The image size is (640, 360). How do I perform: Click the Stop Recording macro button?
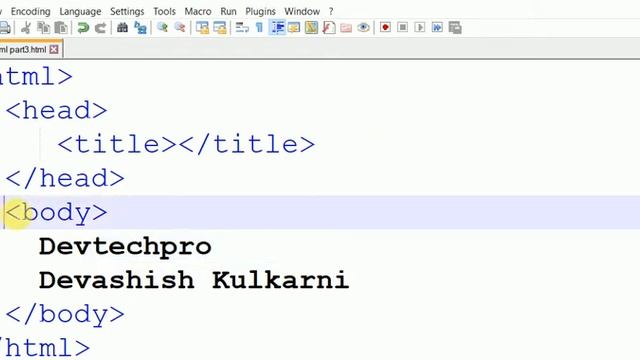click(x=402, y=28)
